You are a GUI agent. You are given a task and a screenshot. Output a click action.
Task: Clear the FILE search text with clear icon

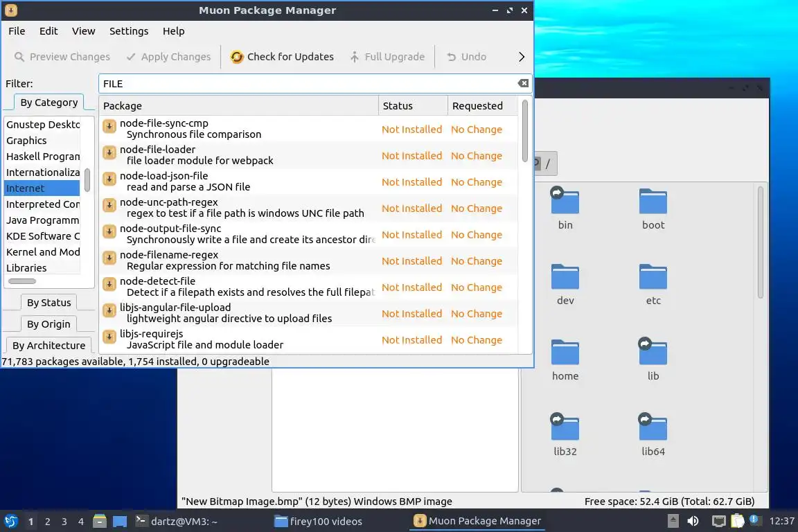(523, 84)
